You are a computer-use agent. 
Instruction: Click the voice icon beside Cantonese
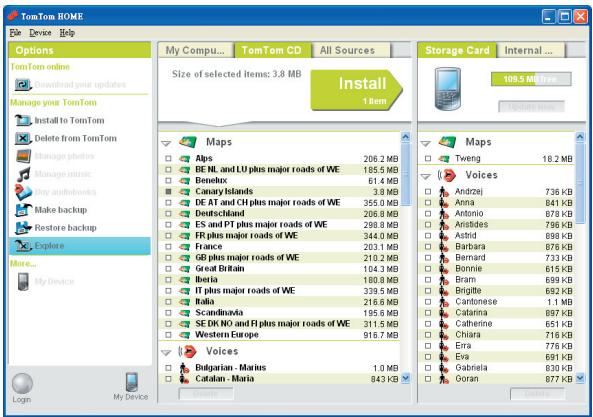pyautogui.click(x=443, y=302)
